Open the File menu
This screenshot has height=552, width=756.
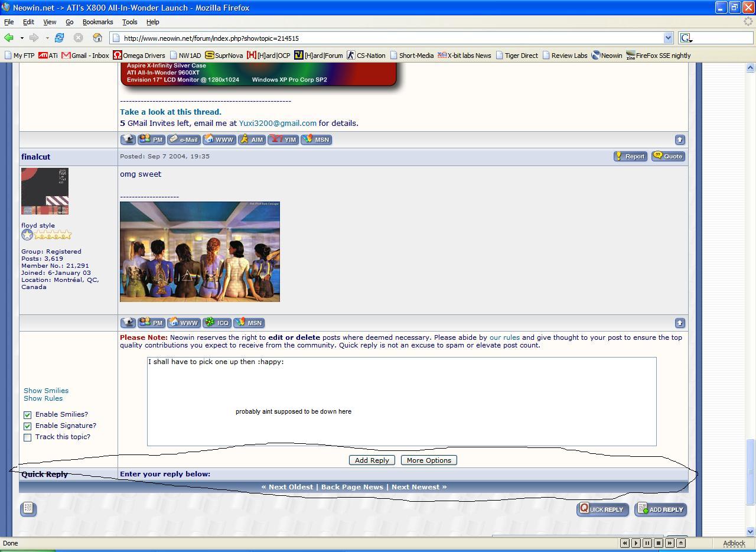coord(9,22)
